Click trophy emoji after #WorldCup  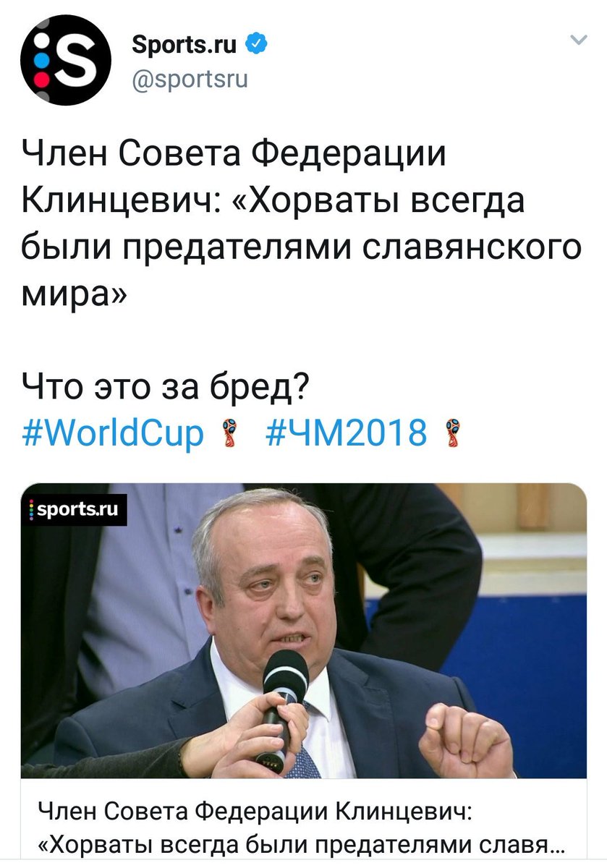pos(229,433)
